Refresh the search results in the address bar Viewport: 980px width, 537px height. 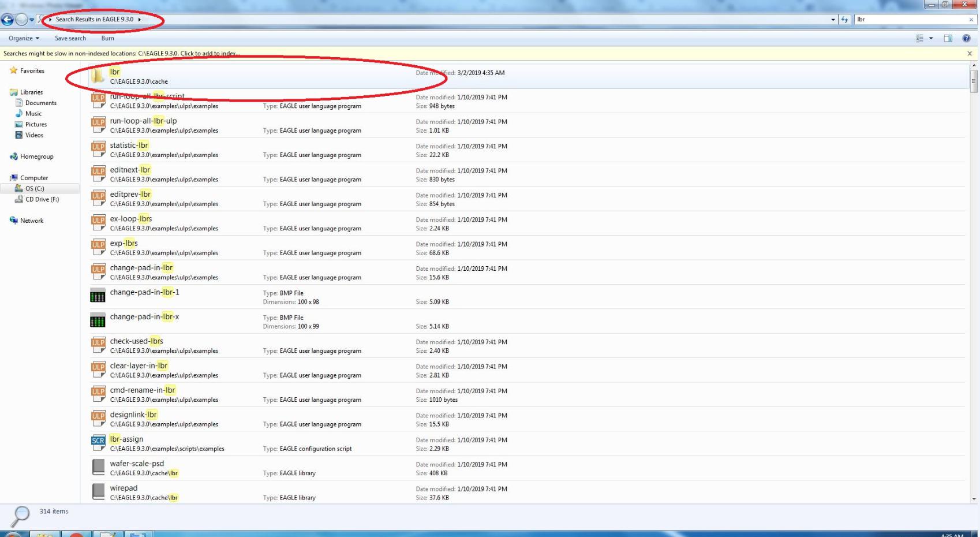click(x=845, y=20)
